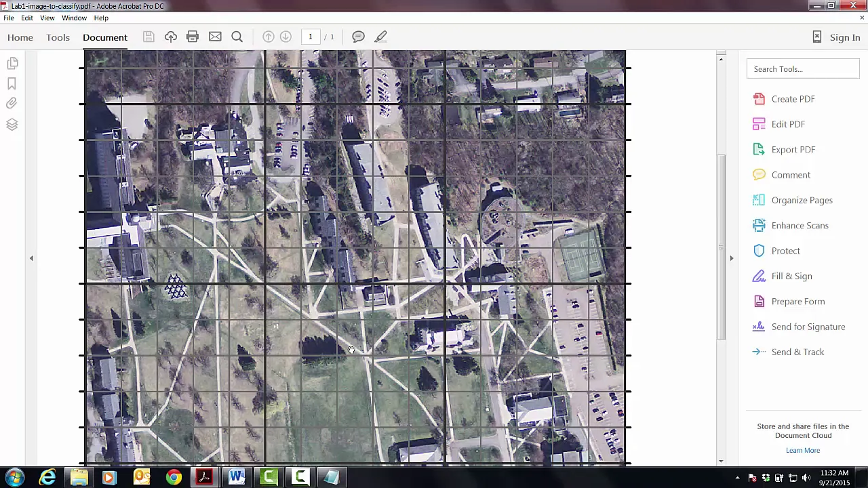Open the Help menu
868x488 pixels.
101,18
